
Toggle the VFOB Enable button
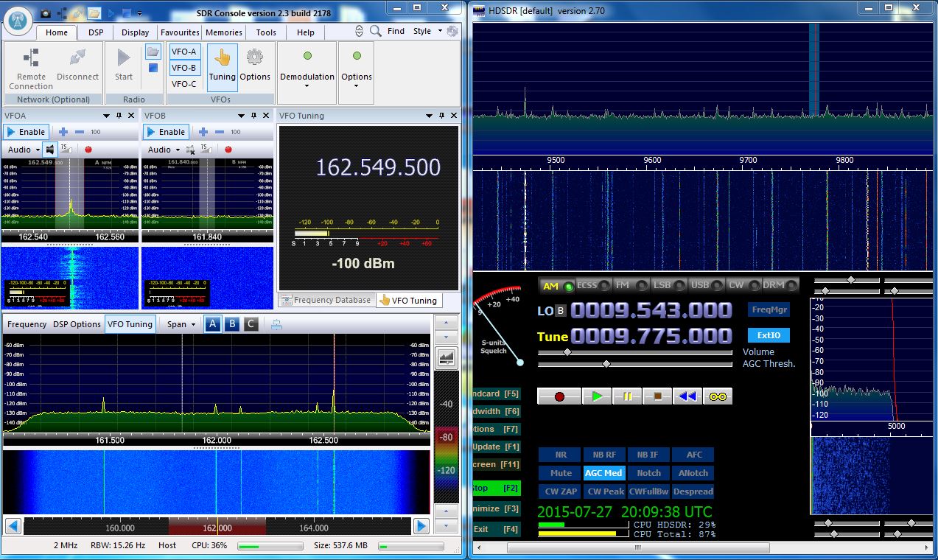click(x=166, y=132)
